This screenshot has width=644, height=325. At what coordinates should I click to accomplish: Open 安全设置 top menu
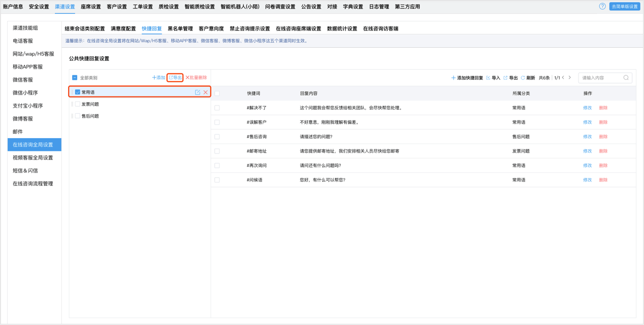click(x=39, y=7)
